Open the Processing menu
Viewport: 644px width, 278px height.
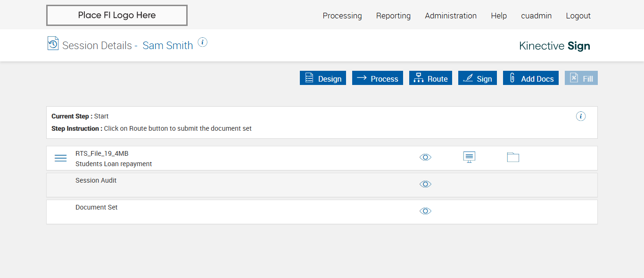pos(342,16)
